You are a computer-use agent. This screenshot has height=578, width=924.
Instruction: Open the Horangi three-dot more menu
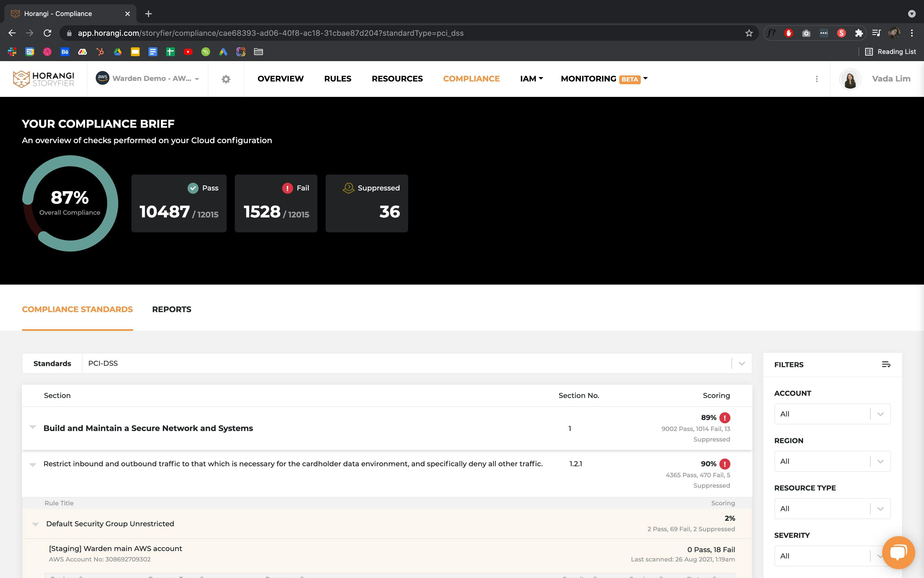817,79
